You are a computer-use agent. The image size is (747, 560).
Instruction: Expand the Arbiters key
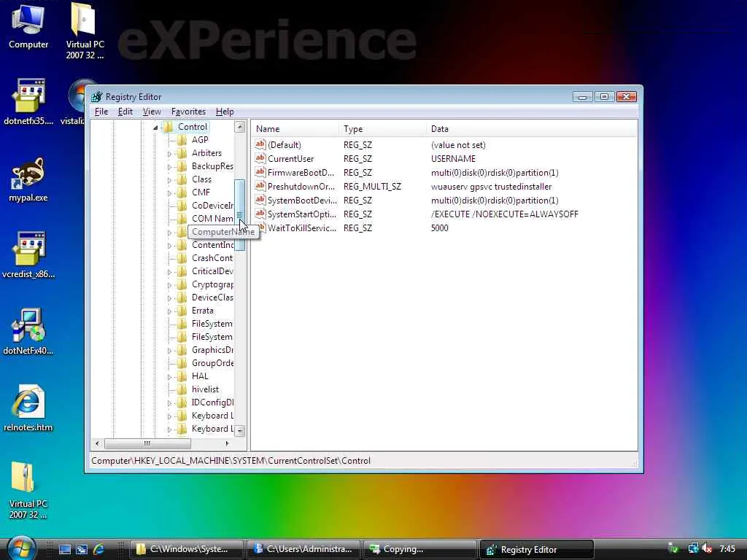[169, 154]
